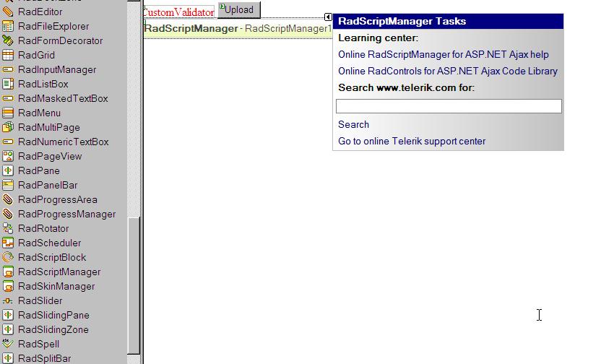Viewport: 614px width, 364px height.
Task: Select the RadNumericTextBox toolbox icon
Action: pos(8,142)
